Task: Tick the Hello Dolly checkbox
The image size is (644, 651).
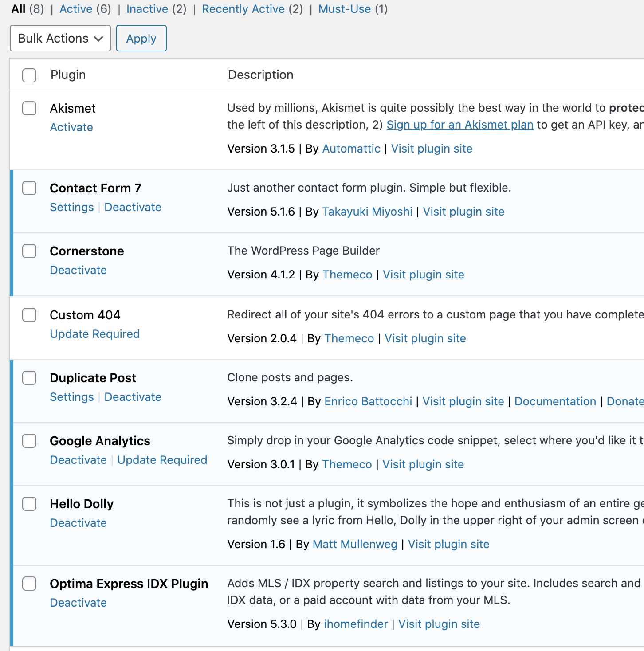Action: coord(29,503)
